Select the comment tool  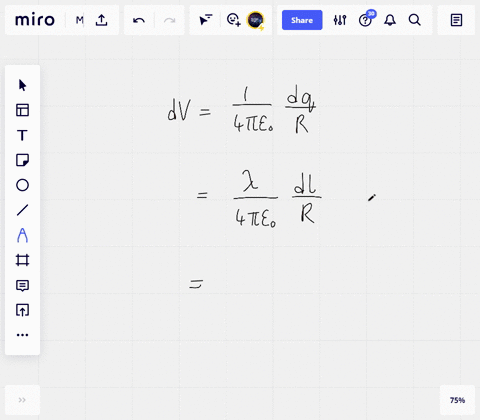(22, 285)
